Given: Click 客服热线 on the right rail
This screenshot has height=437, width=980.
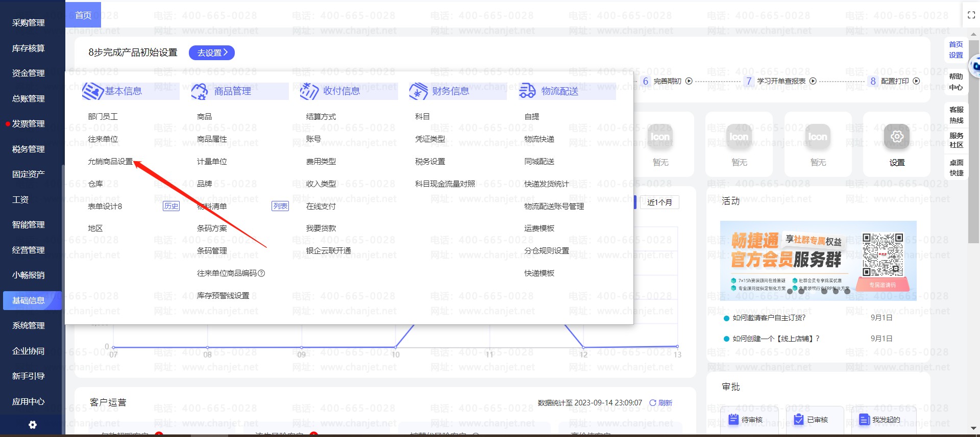Looking at the screenshot, I should pyautogui.click(x=956, y=115).
